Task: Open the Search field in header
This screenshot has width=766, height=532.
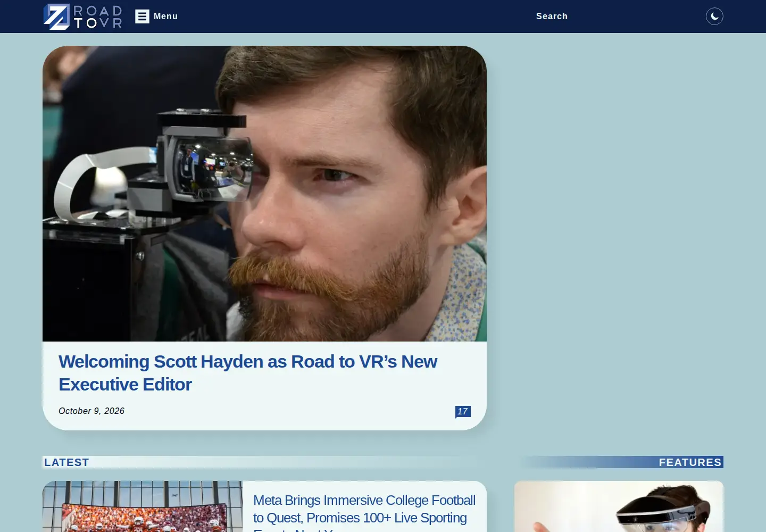Action: (552, 16)
